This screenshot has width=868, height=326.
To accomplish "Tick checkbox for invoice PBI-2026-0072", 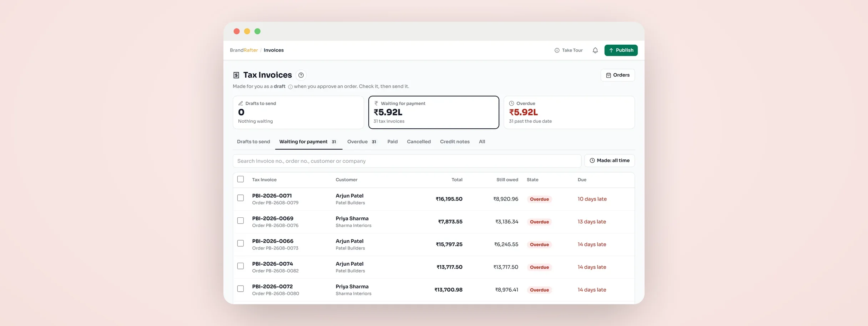I will point(241,289).
